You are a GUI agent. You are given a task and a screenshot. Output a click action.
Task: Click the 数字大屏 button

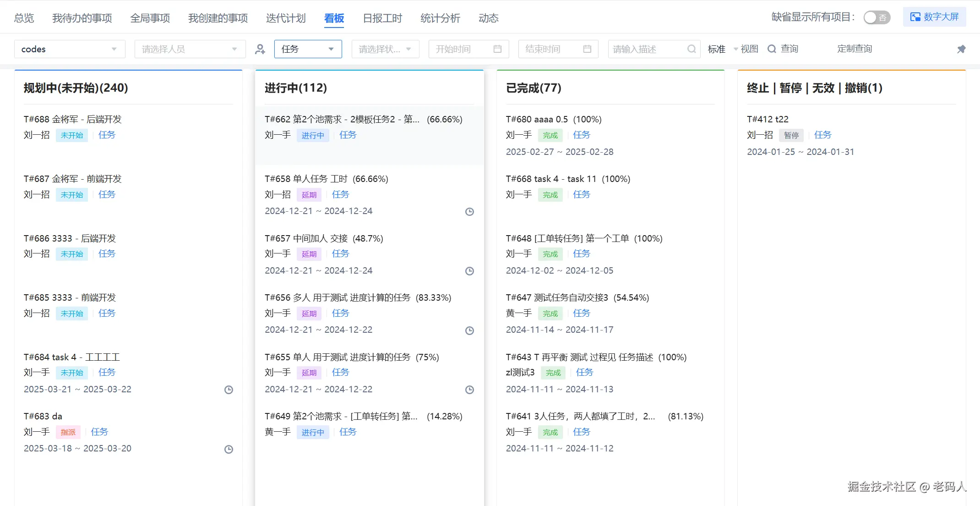934,17
